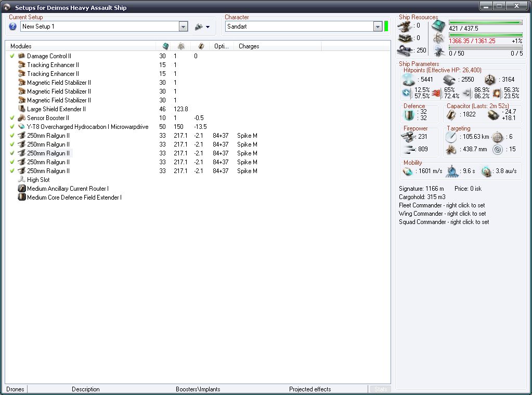532x395 pixels.
Task: Click the launcher hardpoints icon
Action: coord(405,38)
